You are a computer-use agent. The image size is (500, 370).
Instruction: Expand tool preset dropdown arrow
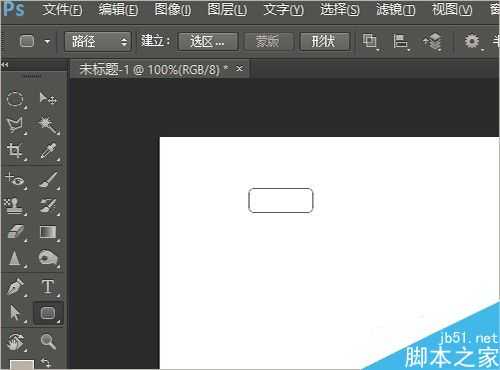point(47,42)
